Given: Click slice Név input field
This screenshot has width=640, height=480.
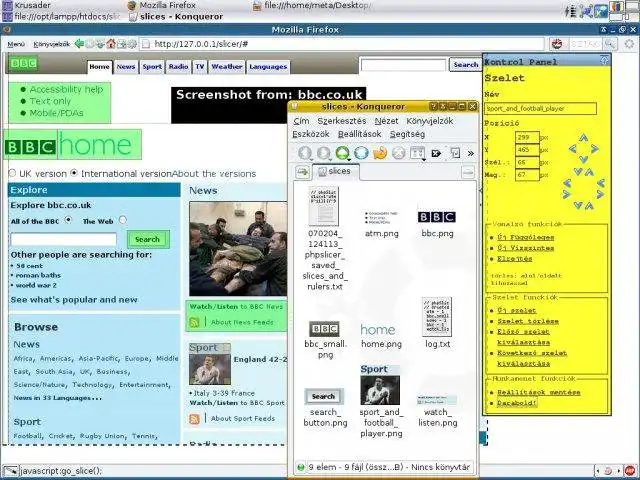Looking at the screenshot, I should pos(540,108).
